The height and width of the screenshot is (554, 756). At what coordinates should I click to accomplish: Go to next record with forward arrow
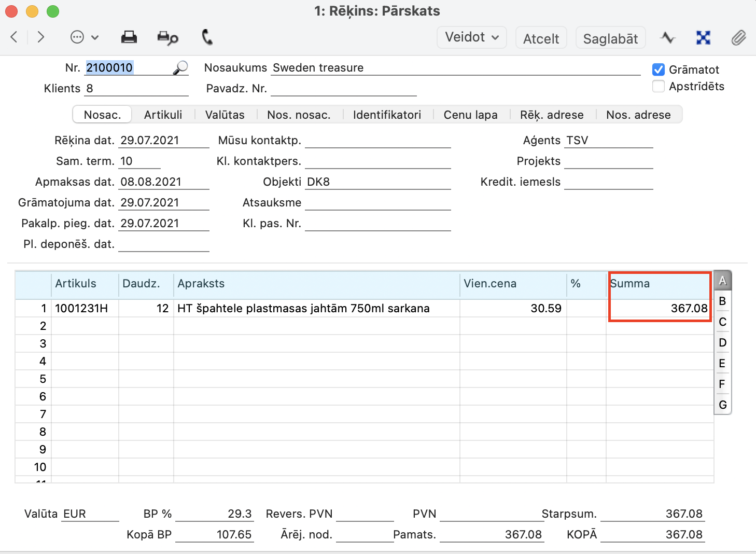(x=41, y=37)
